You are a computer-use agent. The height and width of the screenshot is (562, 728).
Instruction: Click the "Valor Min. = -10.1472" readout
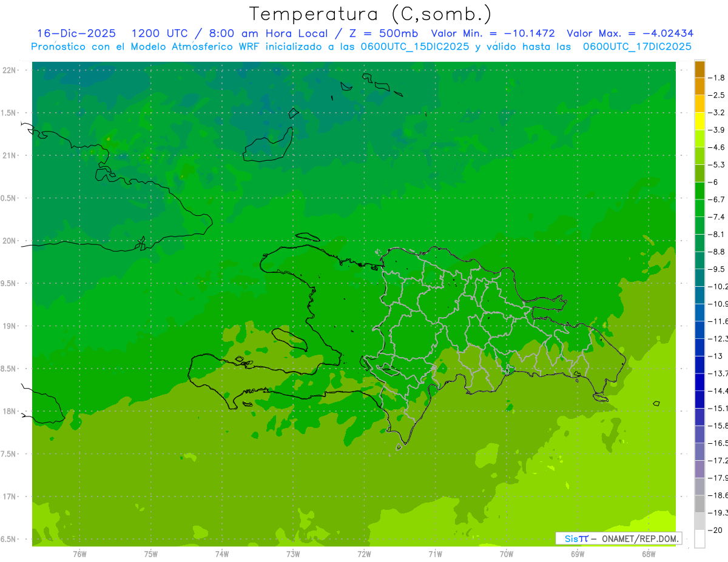pos(493,33)
